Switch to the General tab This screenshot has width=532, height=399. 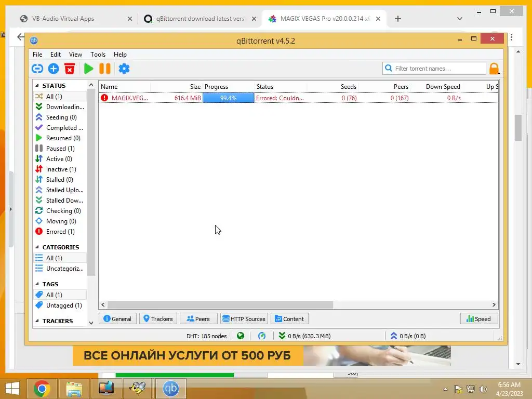point(117,319)
